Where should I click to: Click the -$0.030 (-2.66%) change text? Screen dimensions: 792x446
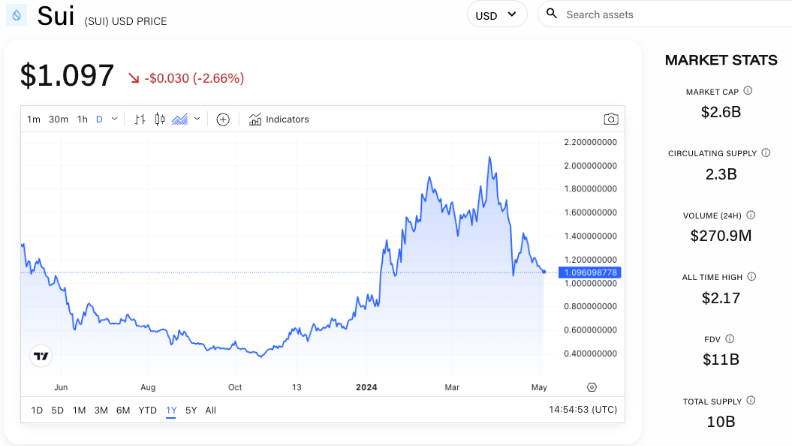pyautogui.click(x=194, y=78)
